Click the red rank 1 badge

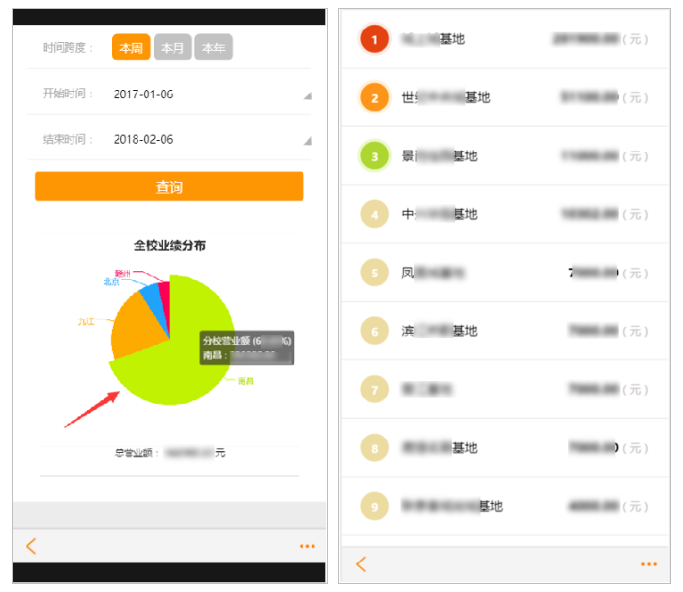click(374, 40)
